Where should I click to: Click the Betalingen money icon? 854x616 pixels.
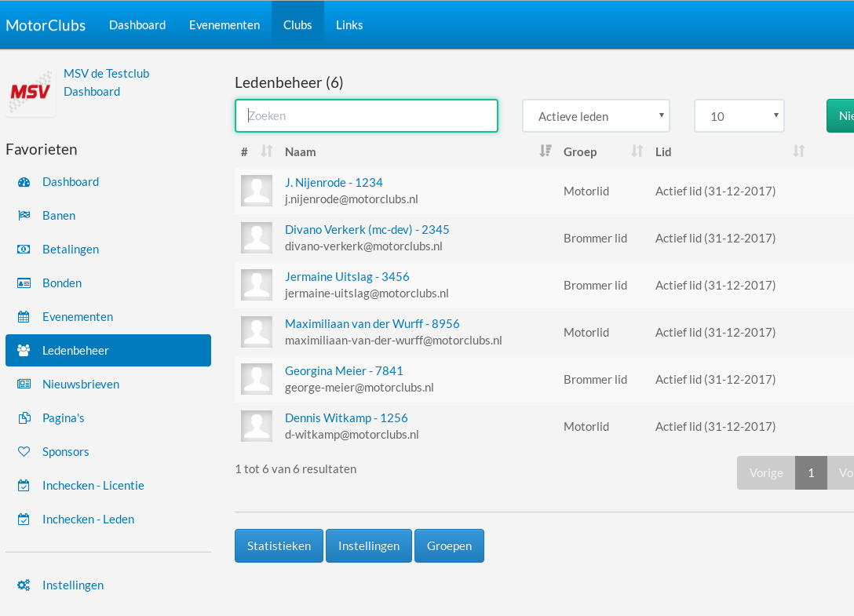pyautogui.click(x=24, y=250)
